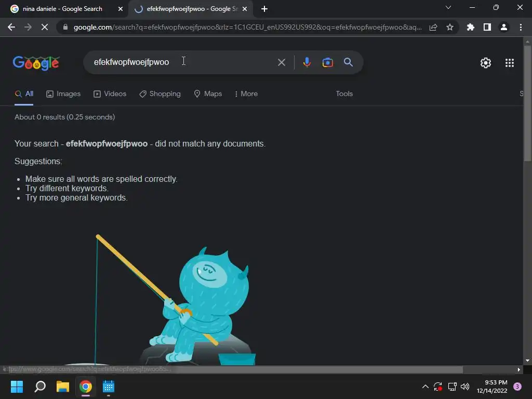Open network status tray icon
This screenshot has height=399, width=532.
[452, 387]
